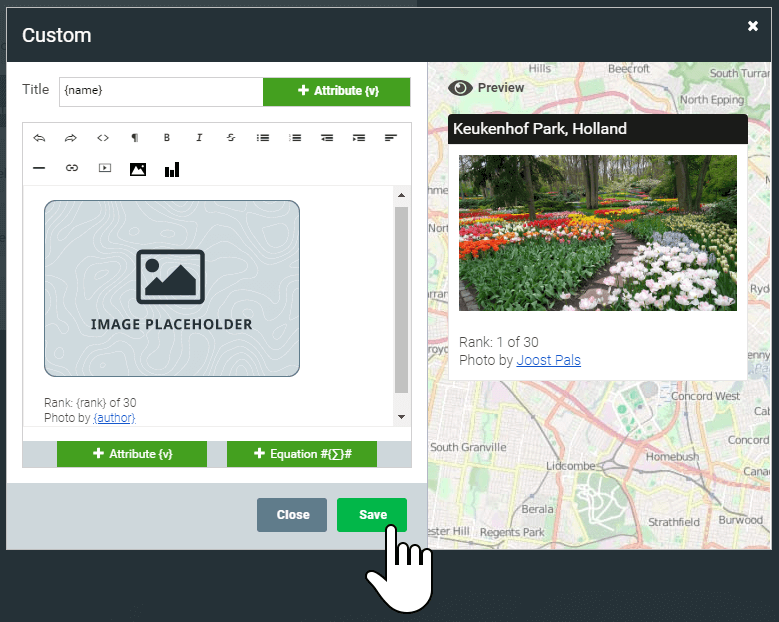Open the paragraph format menu

click(135, 138)
